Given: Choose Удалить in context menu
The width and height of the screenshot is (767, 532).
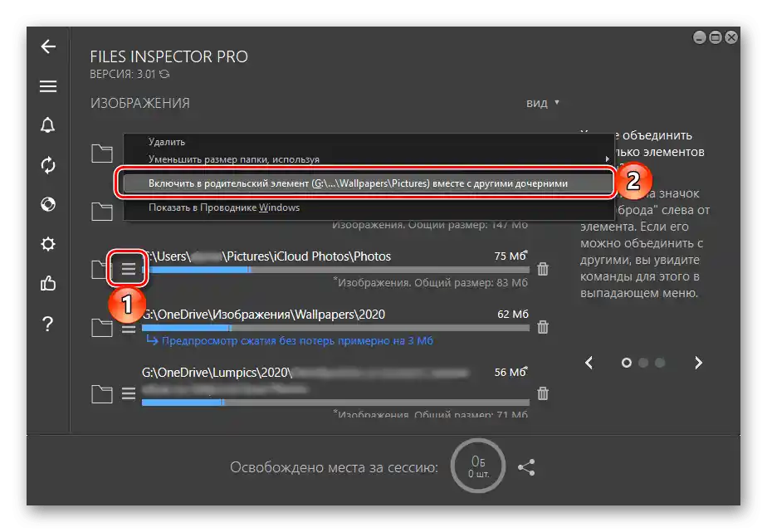Looking at the screenshot, I should [167, 142].
